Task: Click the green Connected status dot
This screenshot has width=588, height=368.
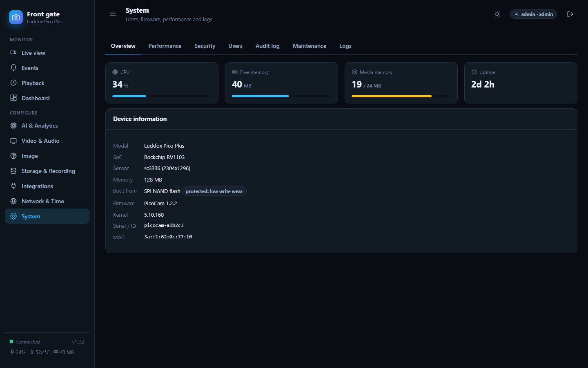Action: (x=11, y=341)
